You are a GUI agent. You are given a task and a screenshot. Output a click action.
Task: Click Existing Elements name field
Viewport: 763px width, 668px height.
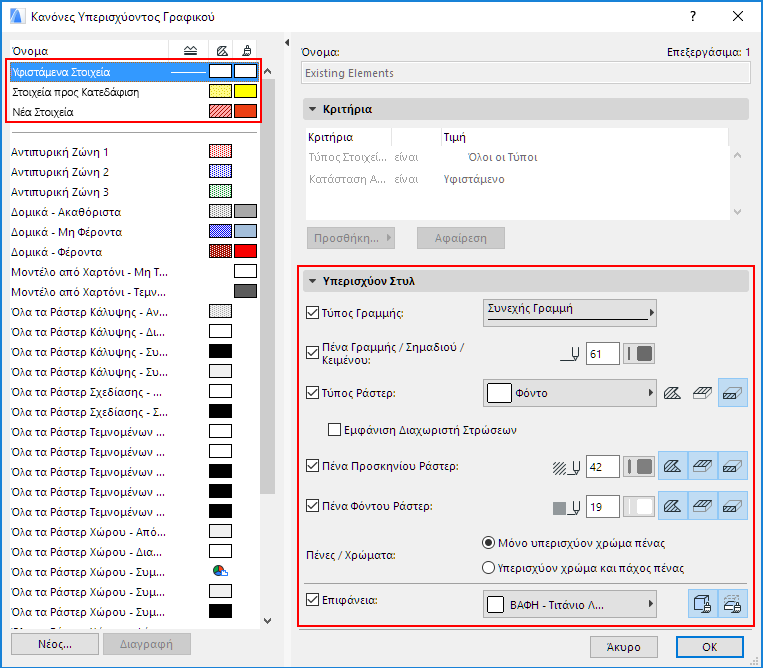(526, 73)
